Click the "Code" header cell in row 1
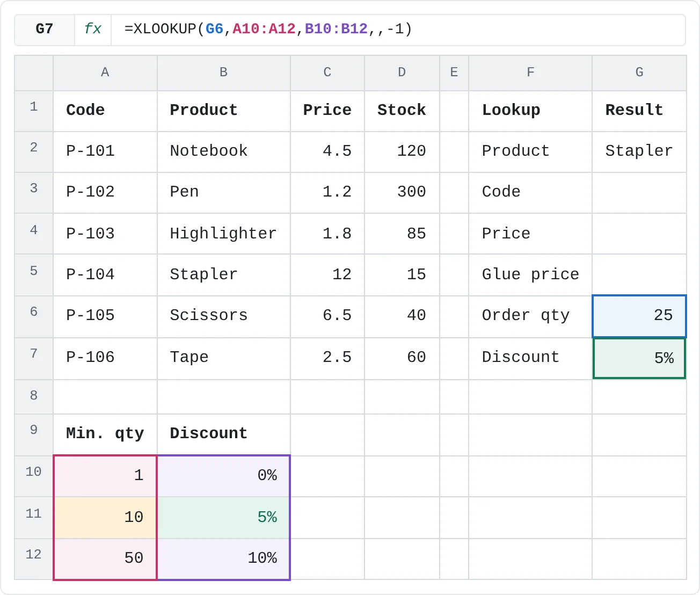This screenshot has height=595, width=700. click(x=105, y=111)
